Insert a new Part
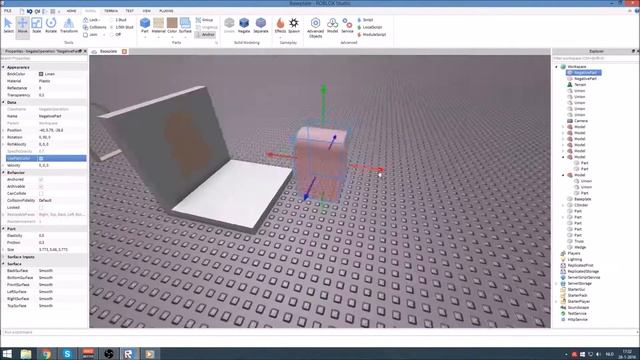 coord(145,25)
